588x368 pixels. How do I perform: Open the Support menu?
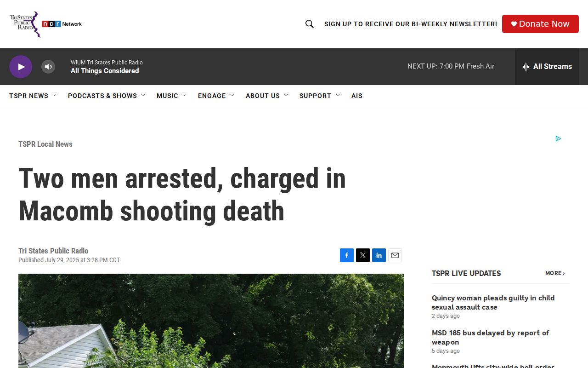[x=315, y=96]
